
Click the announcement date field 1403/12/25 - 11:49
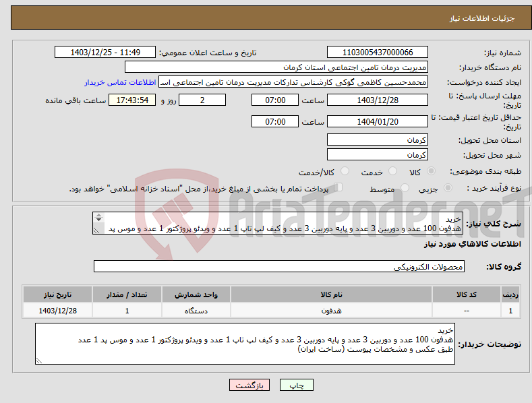105,53
